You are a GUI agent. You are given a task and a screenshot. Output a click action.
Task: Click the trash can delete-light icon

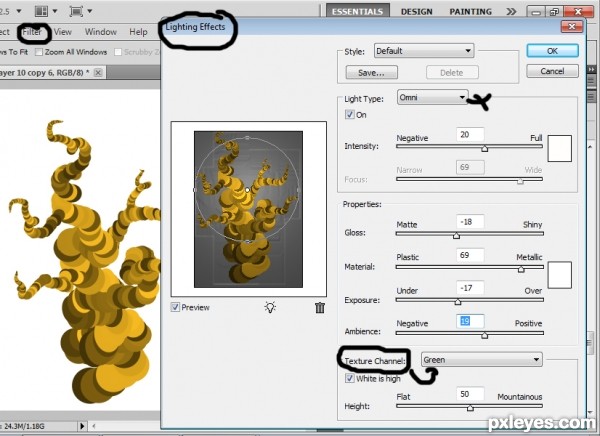click(320, 307)
